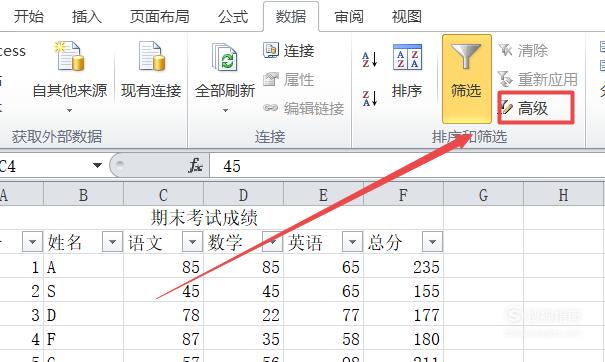Sort ascending with the A-Z icon

coord(370,59)
